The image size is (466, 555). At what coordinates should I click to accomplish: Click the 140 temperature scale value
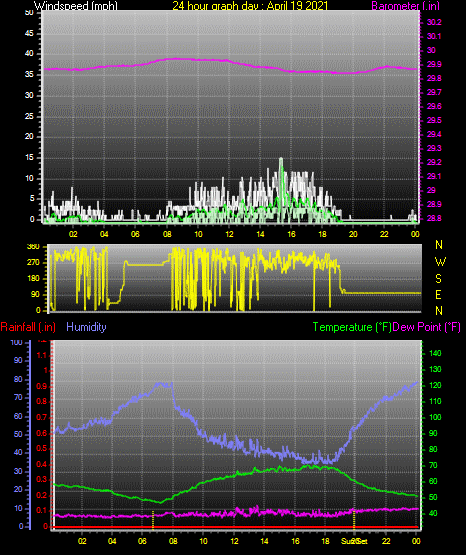[435, 353]
